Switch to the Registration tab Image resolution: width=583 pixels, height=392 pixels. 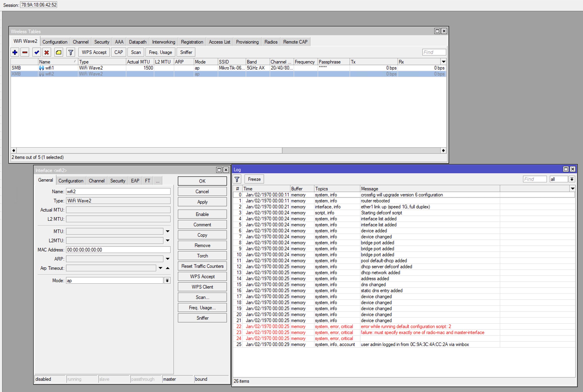coord(192,42)
